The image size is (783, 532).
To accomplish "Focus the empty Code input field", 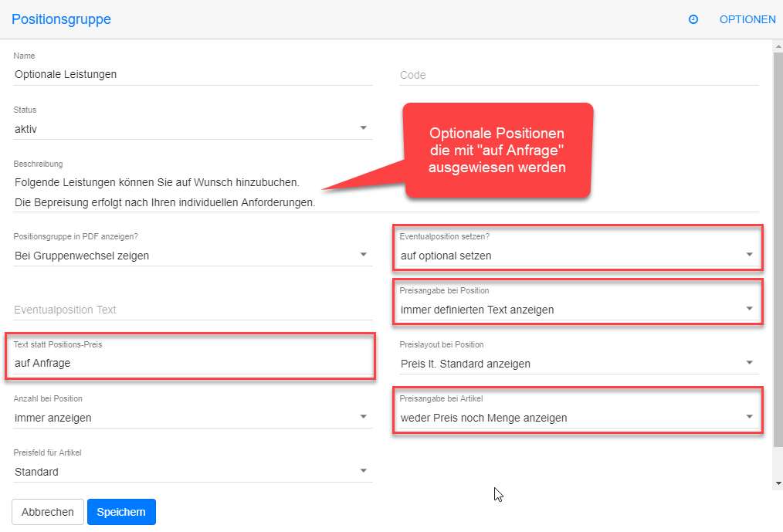I will pos(579,75).
